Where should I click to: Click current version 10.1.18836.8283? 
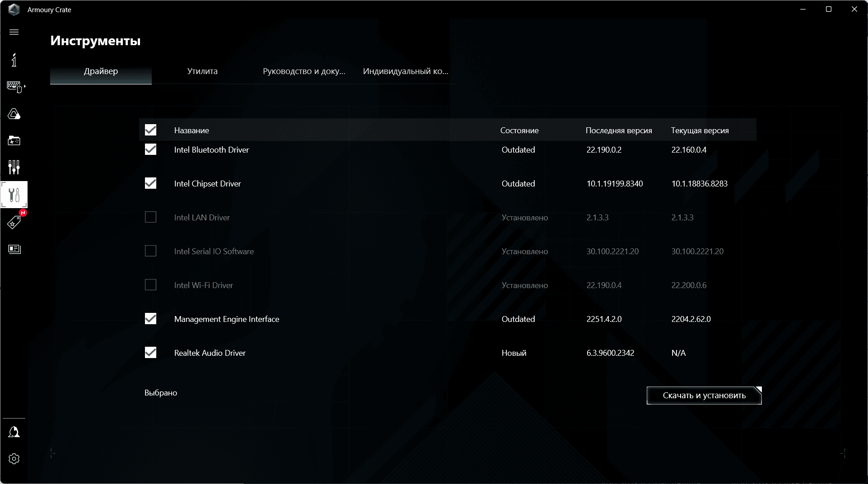[x=700, y=184]
